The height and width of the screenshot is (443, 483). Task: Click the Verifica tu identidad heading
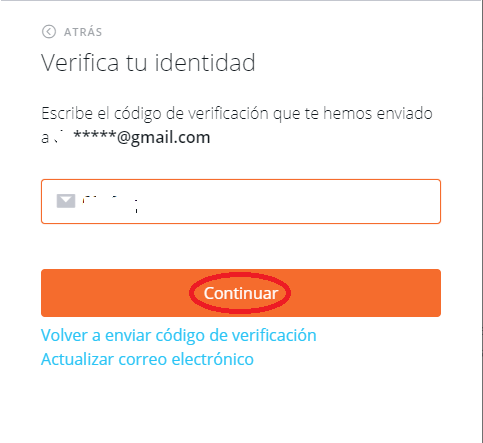148,62
